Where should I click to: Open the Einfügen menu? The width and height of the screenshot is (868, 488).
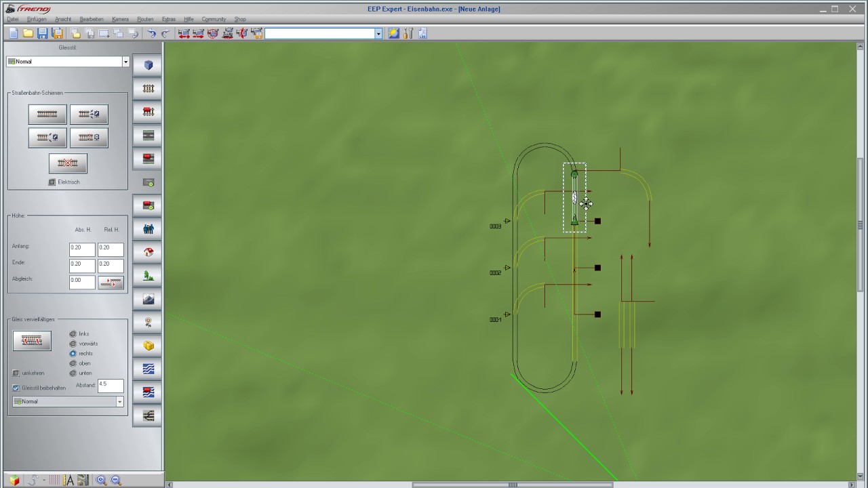pos(37,19)
